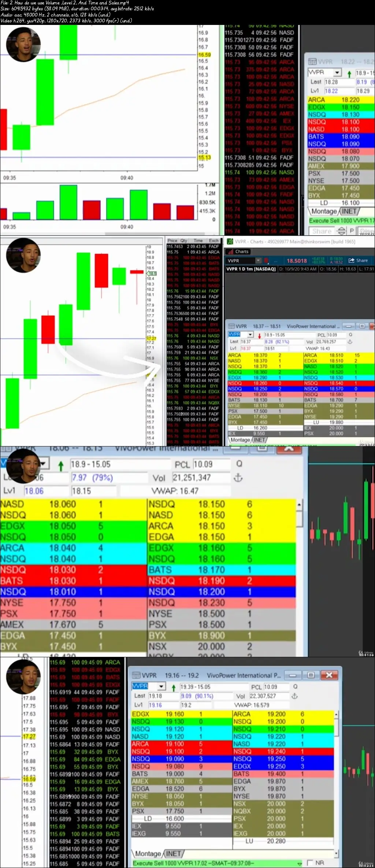The width and height of the screenshot is (375, 868).
Task: Open the symbol dropdown next to VVPR in the Charts toolbar
Action: [x=258, y=261]
